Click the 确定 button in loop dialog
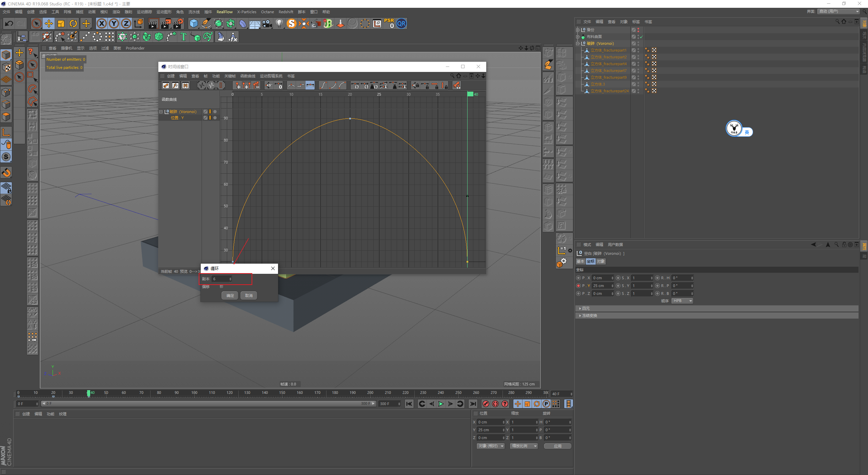Image resolution: width=868 pixels, height=475 pixels. click(230, 296)
